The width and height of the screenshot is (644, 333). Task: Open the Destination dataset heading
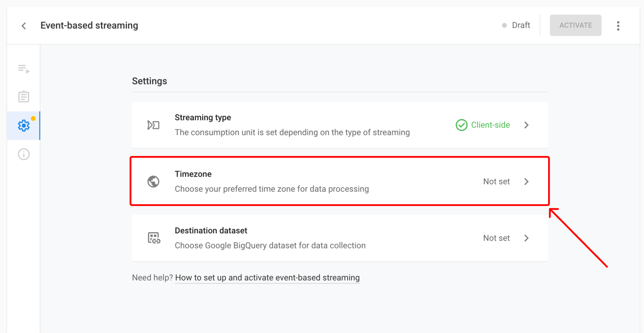pos(211,231)
